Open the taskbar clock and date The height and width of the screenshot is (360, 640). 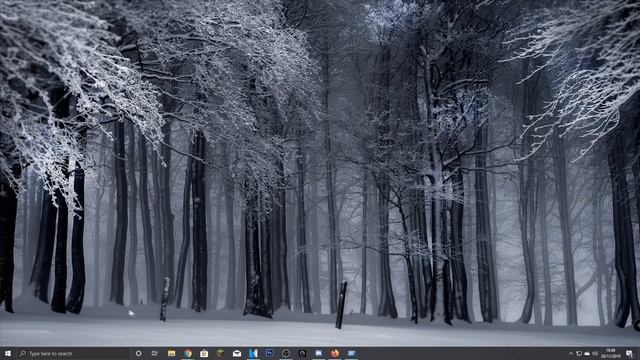click(611, 353)
